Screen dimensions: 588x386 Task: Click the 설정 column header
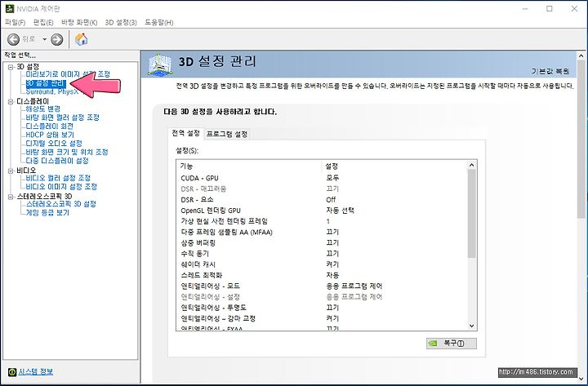pyautogui.click(x=394, y=166)
